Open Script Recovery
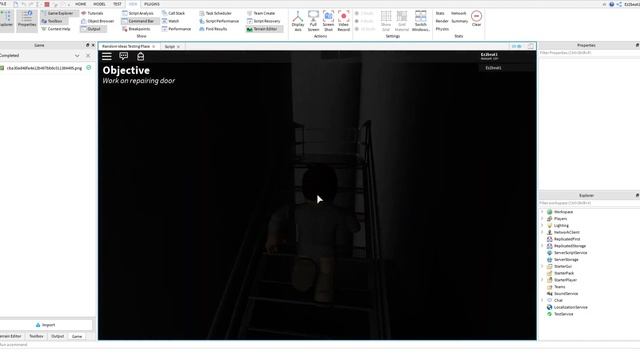This screenshot has height=360, width=640. (264, 21)
